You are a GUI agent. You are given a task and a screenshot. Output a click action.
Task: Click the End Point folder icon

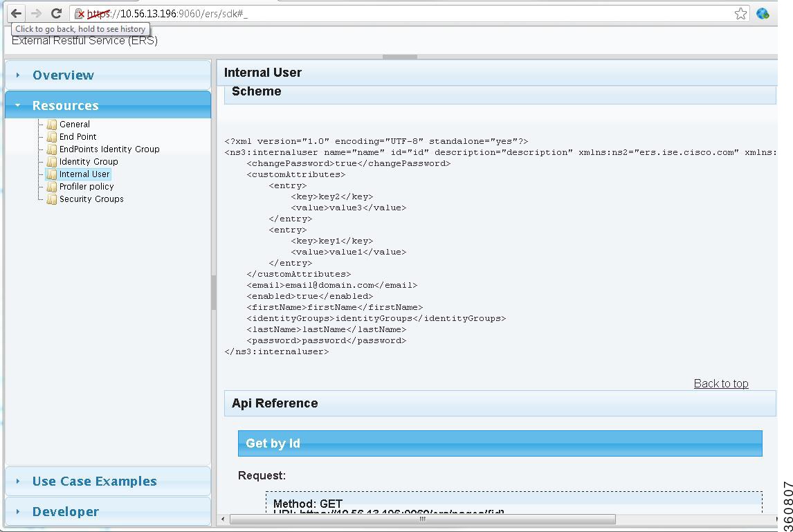52,136
